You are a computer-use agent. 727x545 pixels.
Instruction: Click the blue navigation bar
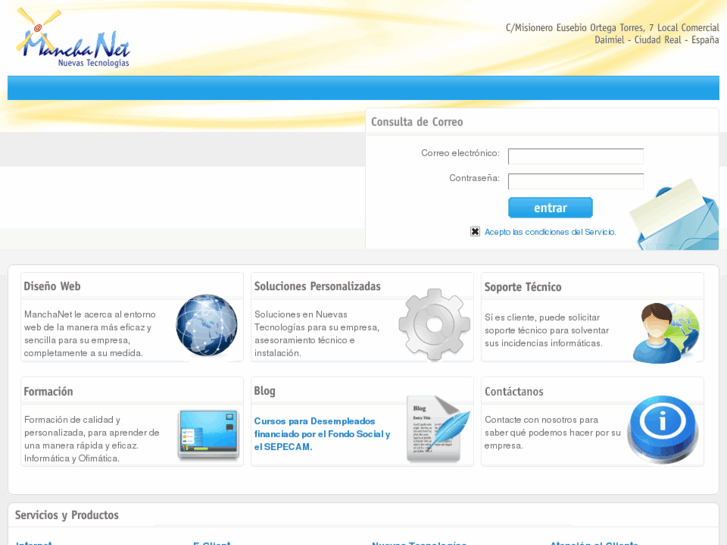tap(364, 88)
